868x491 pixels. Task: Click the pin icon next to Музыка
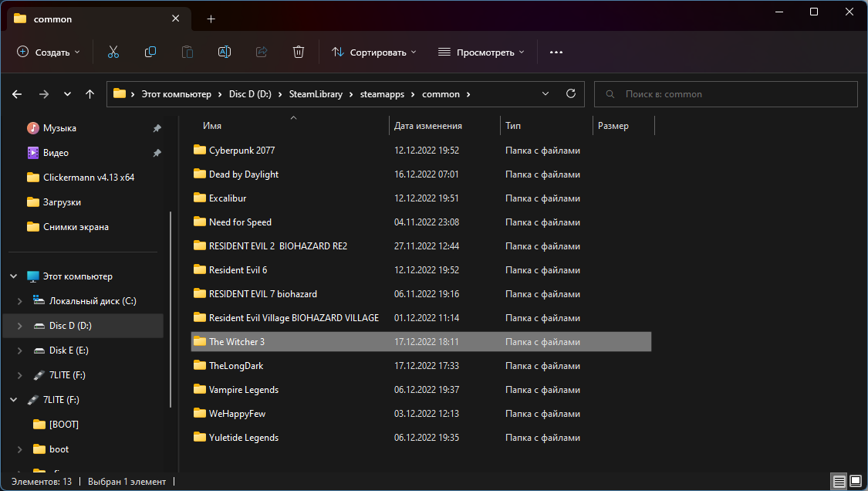click(157, 128)
